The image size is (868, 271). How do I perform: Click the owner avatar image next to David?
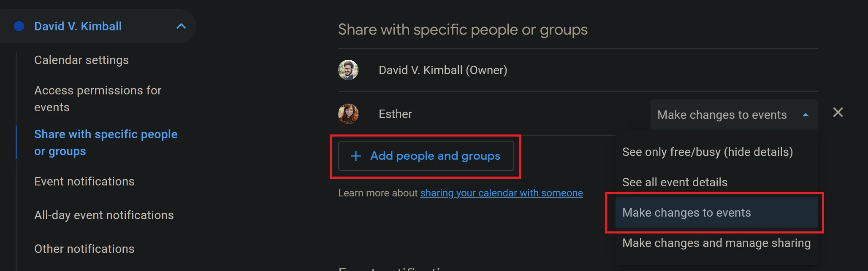[348, 70]
